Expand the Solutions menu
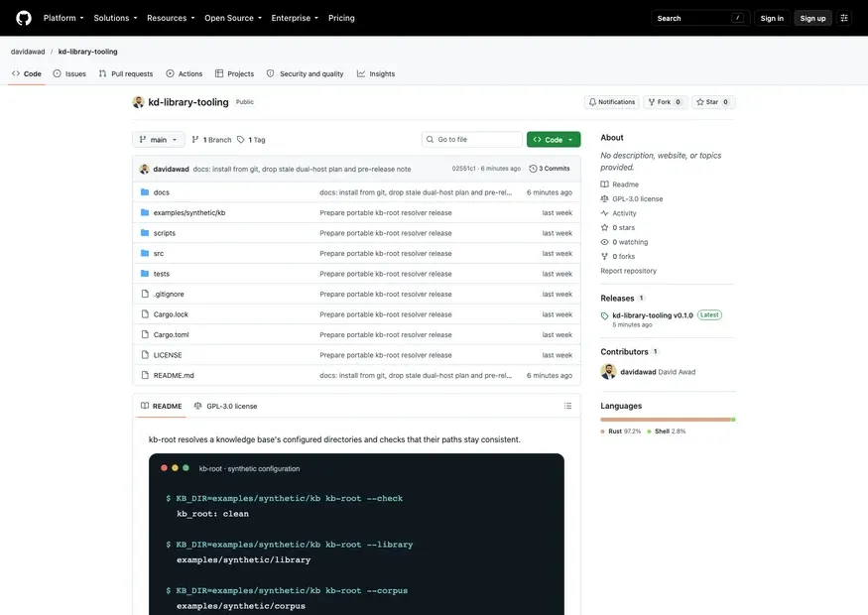This screenshot has width=868, height=615. pyautogui.click(x=115, y=18)
